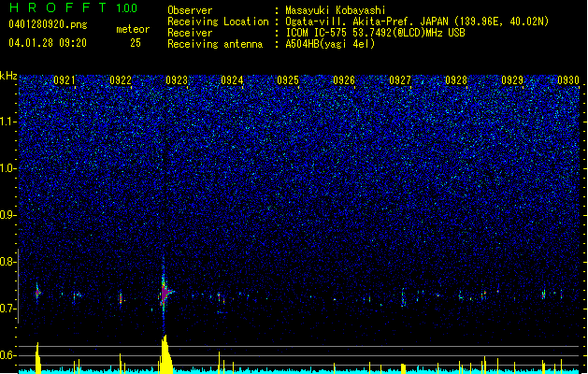
Task: Click the tallest yellow power peak near 0923
Action: (166, 354)
